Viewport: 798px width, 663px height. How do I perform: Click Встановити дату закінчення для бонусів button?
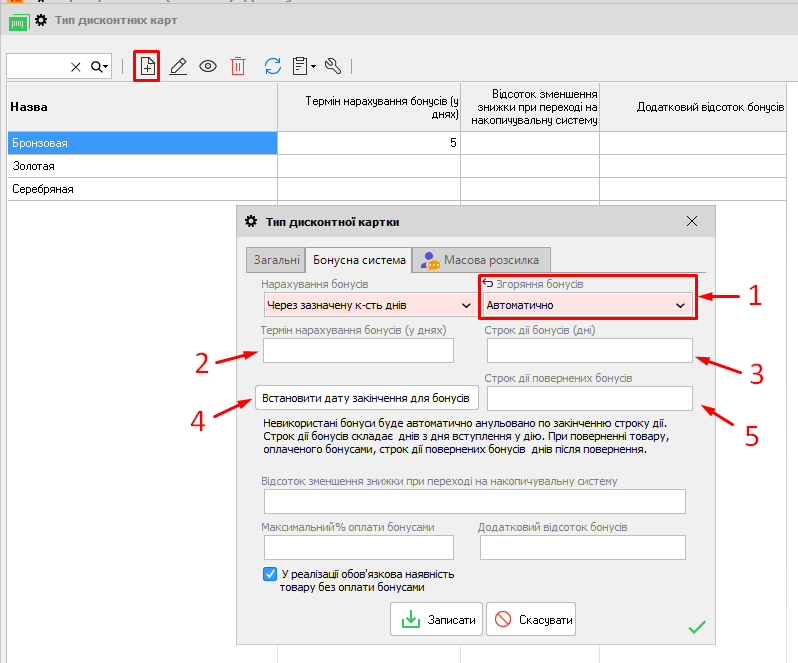(367, 398)
